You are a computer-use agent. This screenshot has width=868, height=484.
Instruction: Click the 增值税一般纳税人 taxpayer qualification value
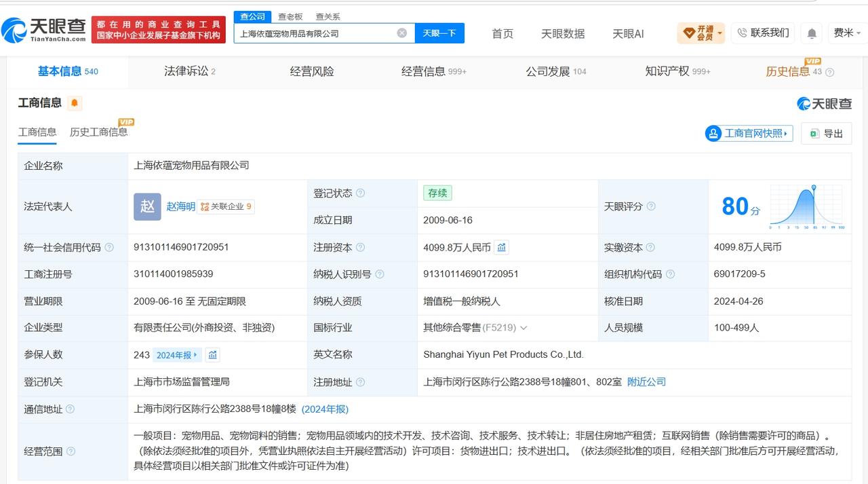coord(462,301)
